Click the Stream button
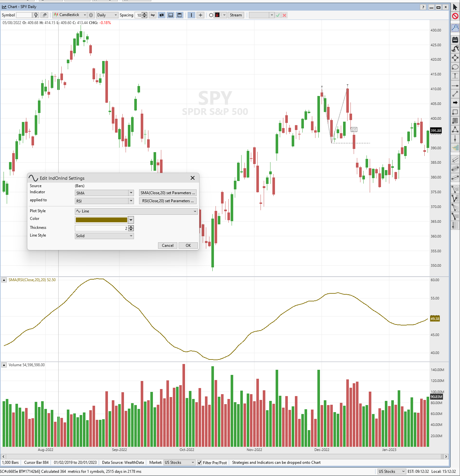This screenshot has width=460, height=476. (x=236, y=15)
